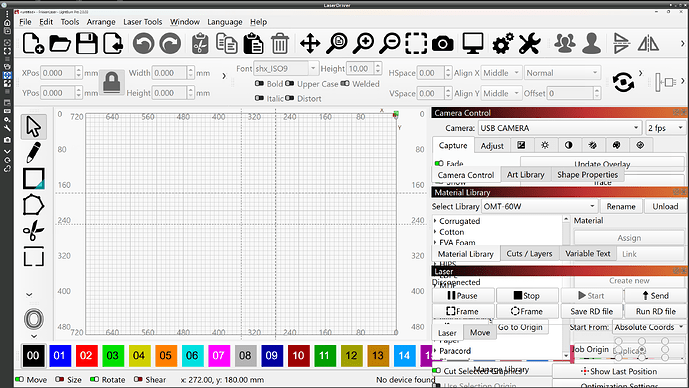Open the Align Y Middle dropdown
The image size is (689, 388).
click(501, 93)
